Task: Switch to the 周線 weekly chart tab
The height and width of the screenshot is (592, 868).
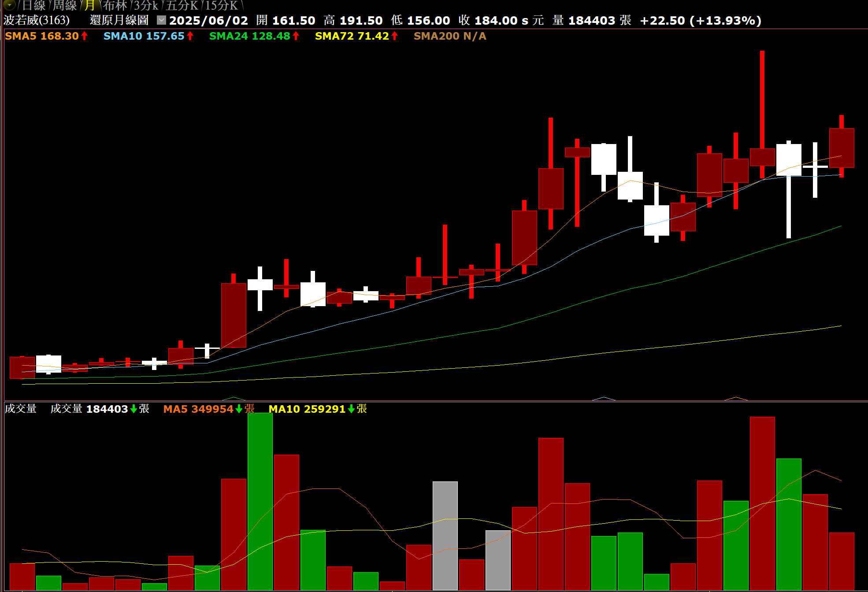Action: pyautogui.click(x=65, y=5)
